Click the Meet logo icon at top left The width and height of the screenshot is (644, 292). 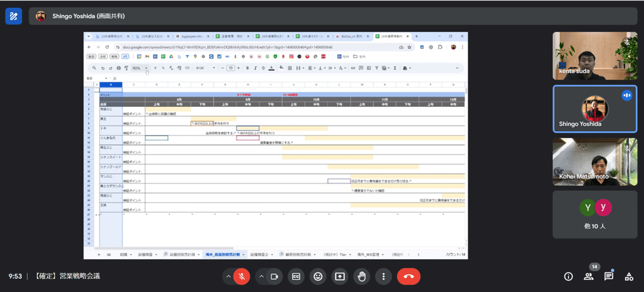[x=13, y=16]
